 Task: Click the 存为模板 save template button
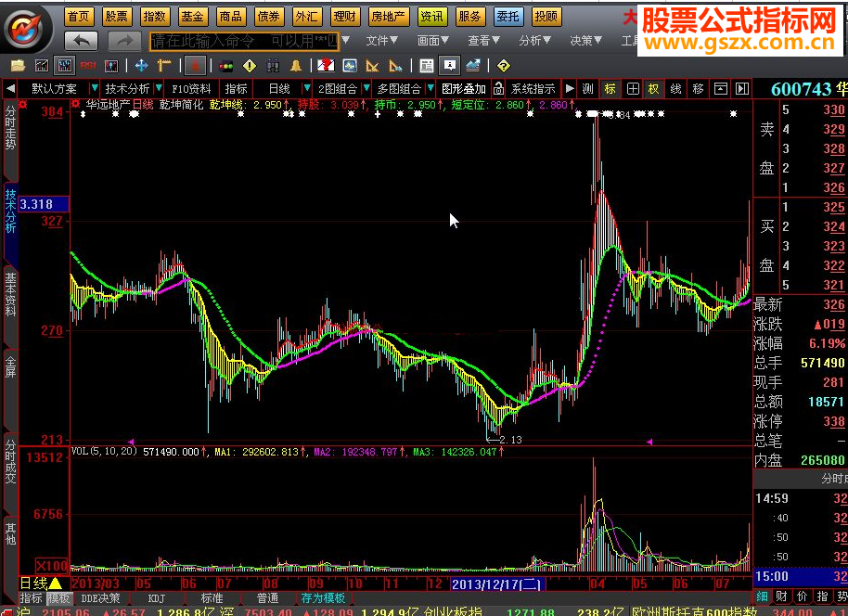point(323,598)
